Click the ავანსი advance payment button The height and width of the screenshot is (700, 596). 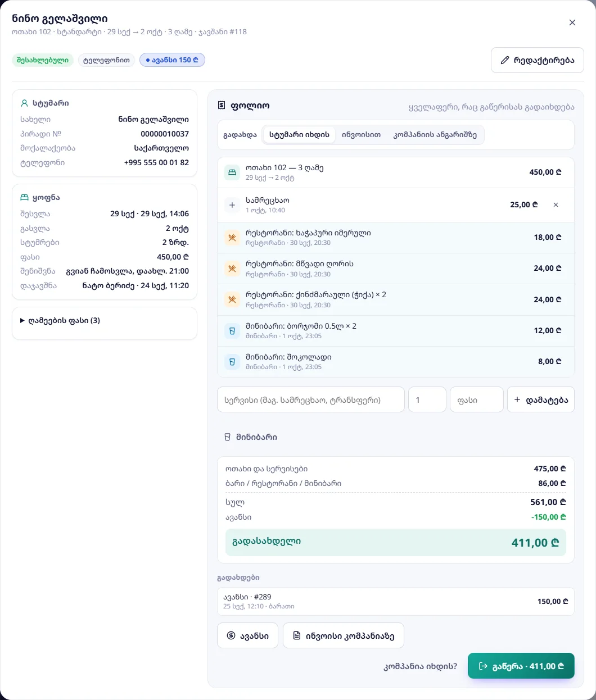coord(247,635)
